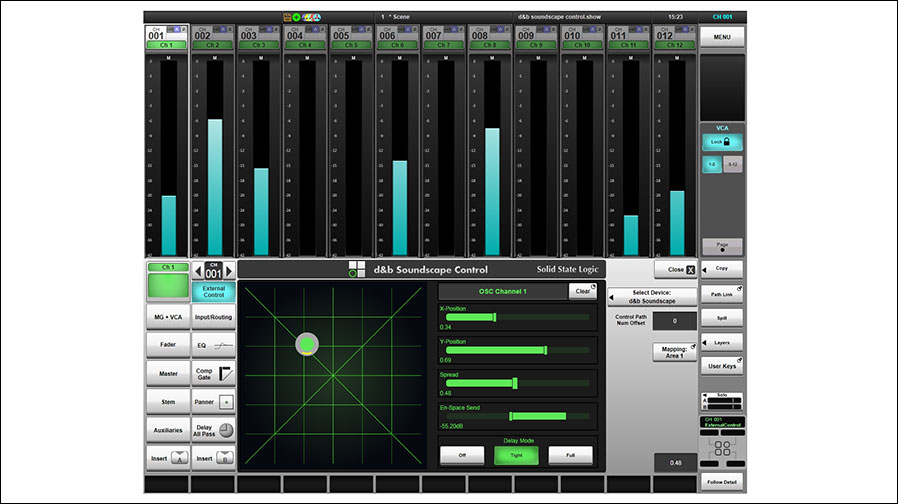Adjust the X-Position slider

[x=517, y=317]
